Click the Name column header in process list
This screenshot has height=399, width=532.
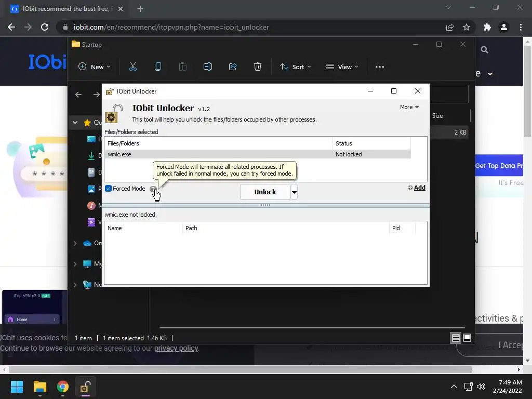click(143, 229)
